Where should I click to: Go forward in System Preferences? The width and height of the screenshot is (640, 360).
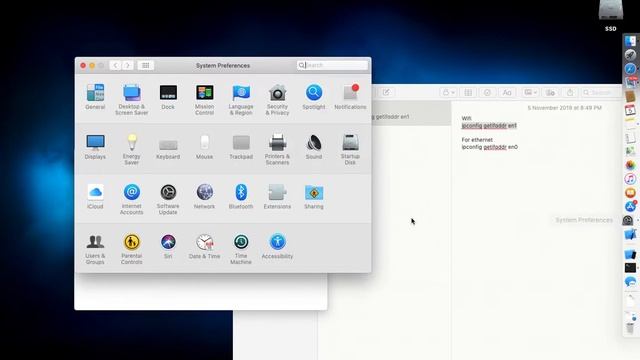click(127, 65)
